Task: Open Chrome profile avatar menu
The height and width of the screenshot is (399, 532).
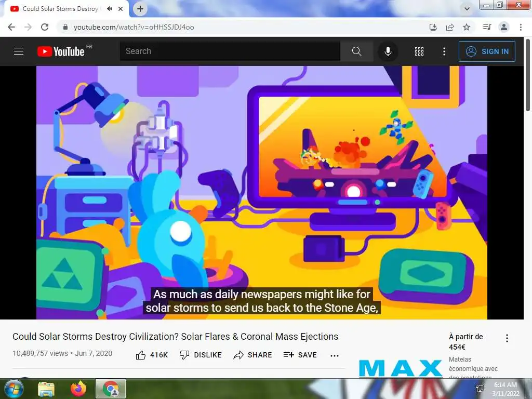Action: pyautogui.click(x=504, y=27)
